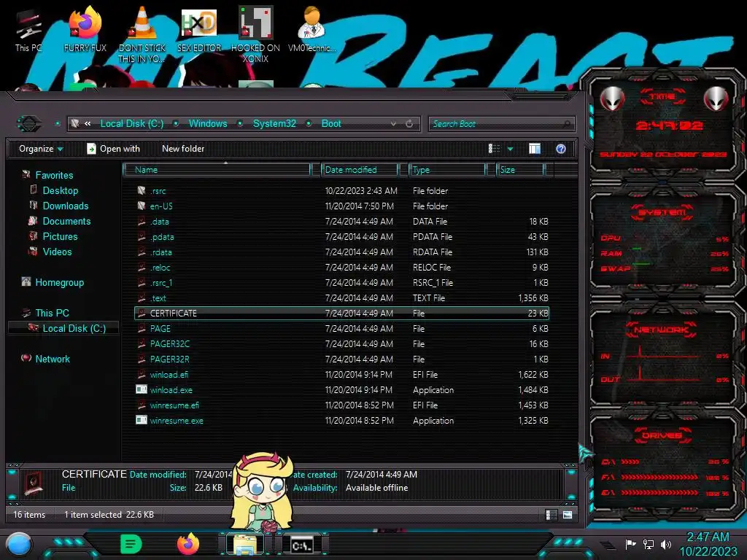This screenshot has height=560, width=747.
Task: Click Open with toolbar button
Action: point(113,149)
